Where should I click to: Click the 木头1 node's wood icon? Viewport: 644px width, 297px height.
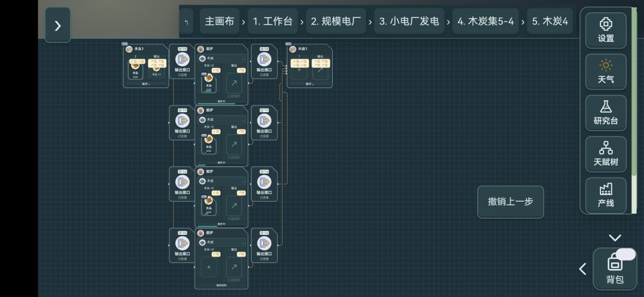click(x=129, y=49)
